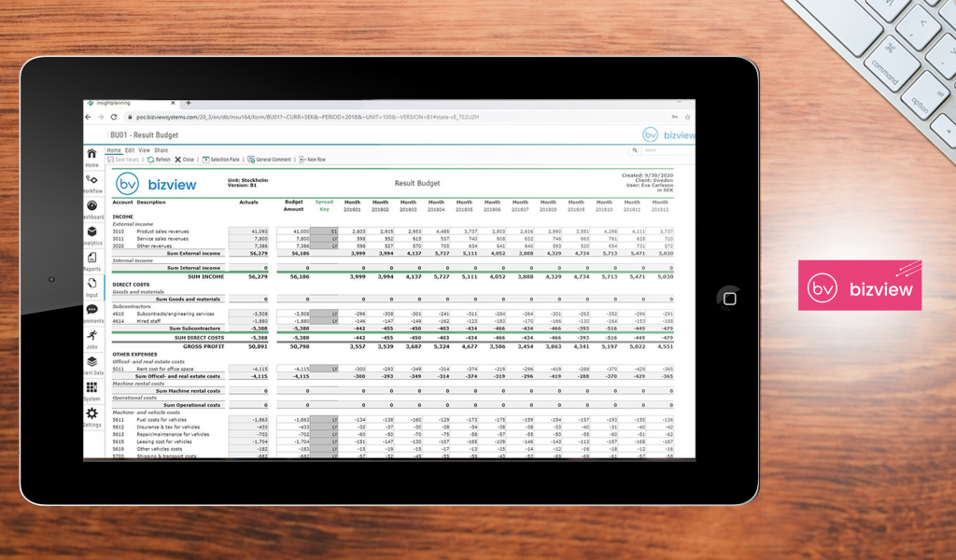
Task: Open the Jobs running-man icon
Action: point(91,336)
